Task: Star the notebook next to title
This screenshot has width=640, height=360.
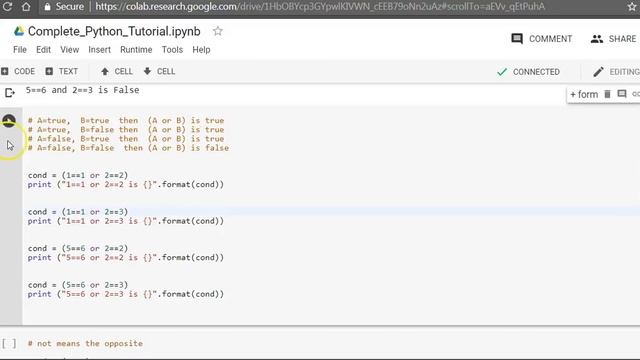Action: coord(218,31)
